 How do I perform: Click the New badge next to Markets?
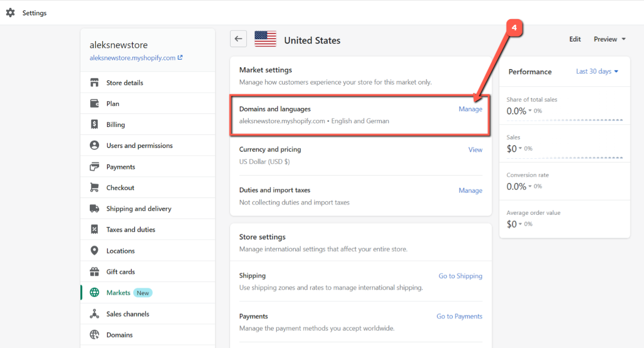click(x=143, y=293)
